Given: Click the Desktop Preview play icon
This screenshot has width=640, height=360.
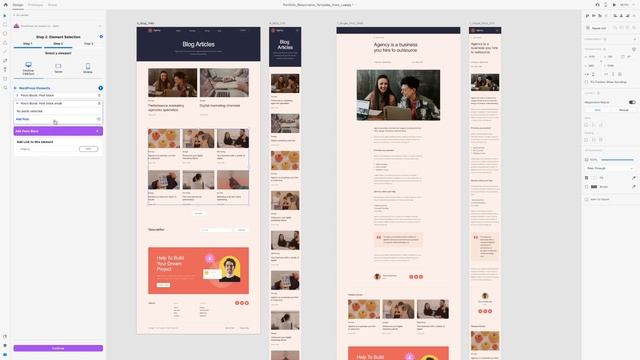Looking at the screenshot, I should (614, 5).
